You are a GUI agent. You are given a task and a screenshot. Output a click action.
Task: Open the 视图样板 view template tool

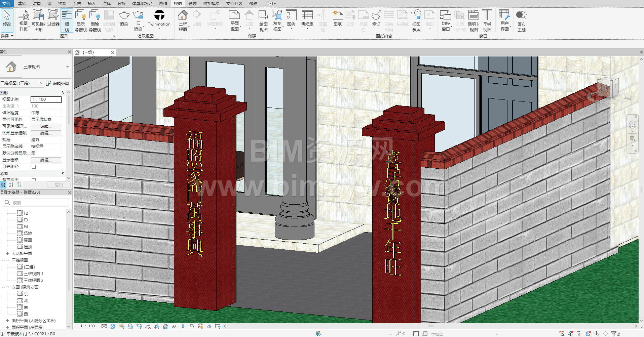click(x=23, y=16)
